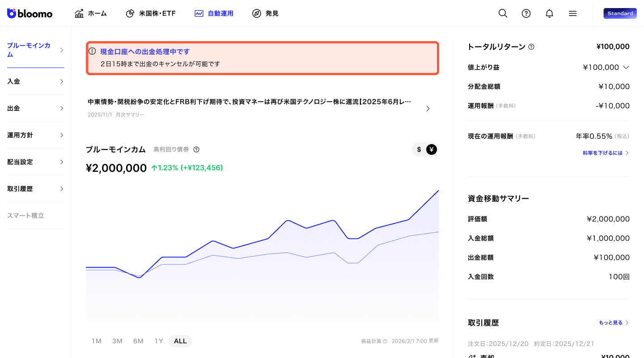The image size is (644, 358).
Task: Open 出金 in sidebar
Action: pyautogui.click(x=36, y=108)
